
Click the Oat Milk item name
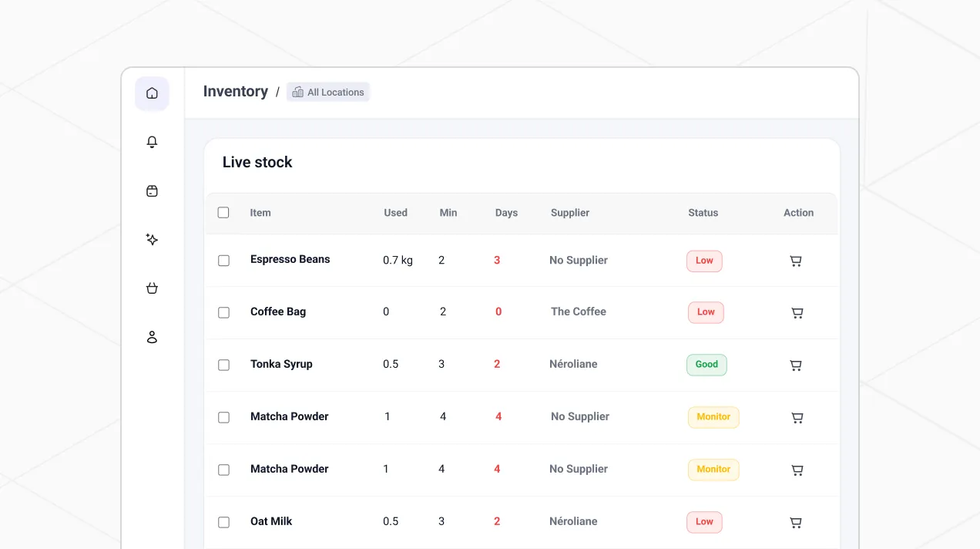271,521
